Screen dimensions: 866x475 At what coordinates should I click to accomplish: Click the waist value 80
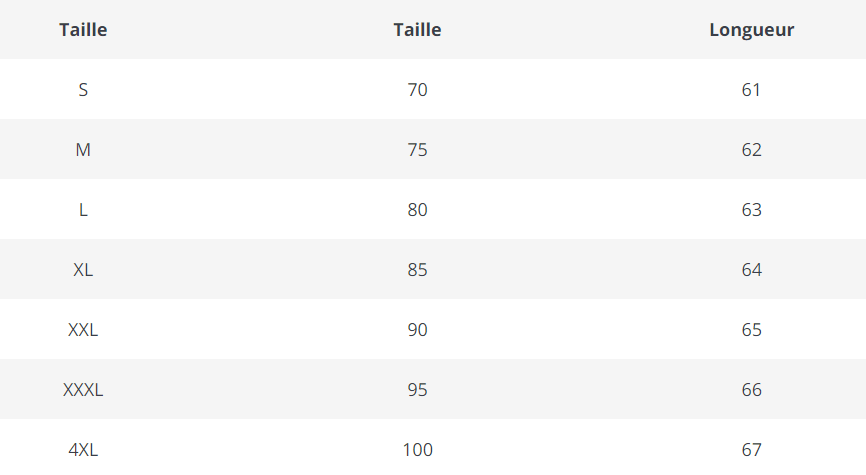pyautogui.click(x=417, y=210)
